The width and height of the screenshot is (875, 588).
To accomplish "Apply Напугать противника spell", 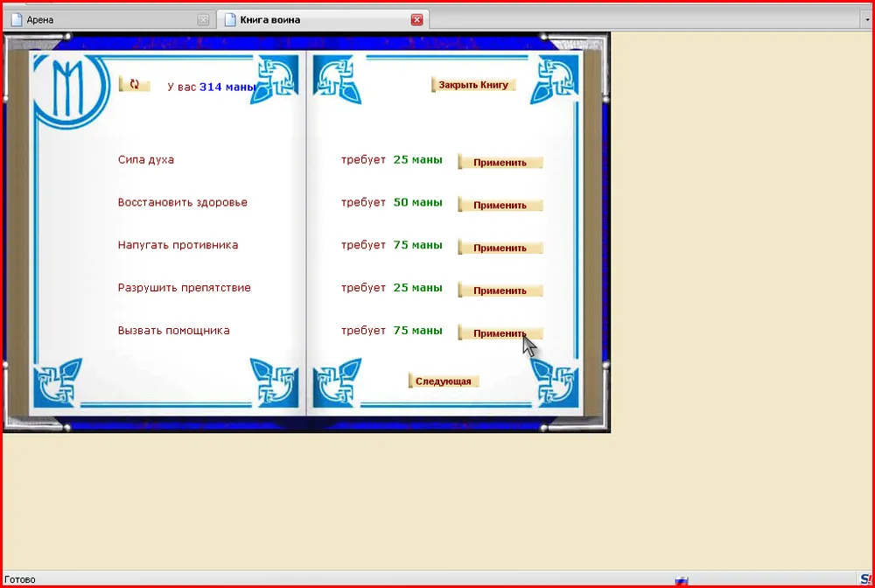I will coord(500,248).
